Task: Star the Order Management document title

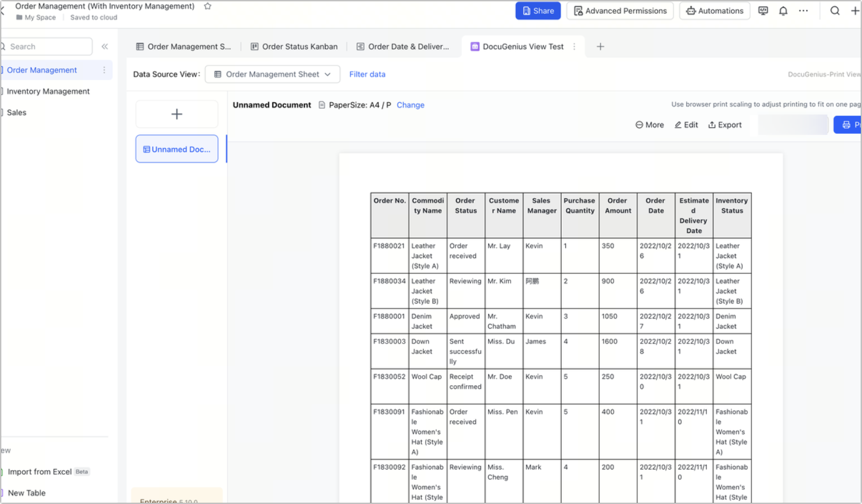Action: (206, 6)
